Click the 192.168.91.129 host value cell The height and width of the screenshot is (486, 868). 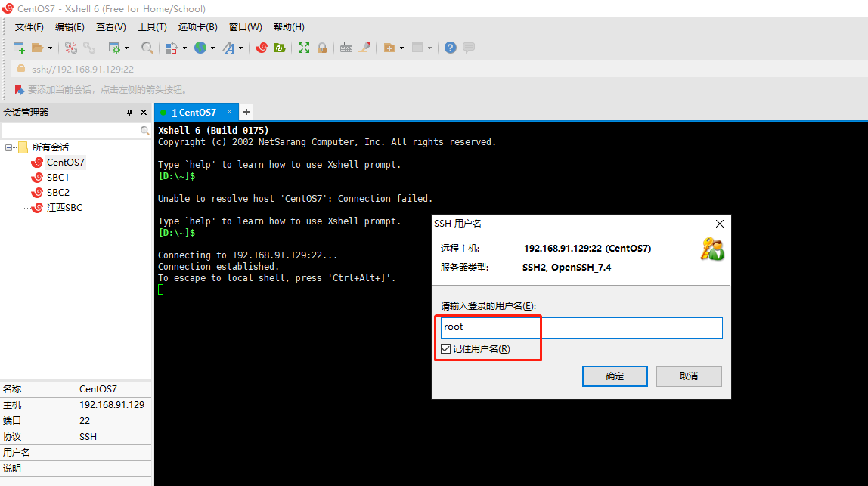[113, 405]
